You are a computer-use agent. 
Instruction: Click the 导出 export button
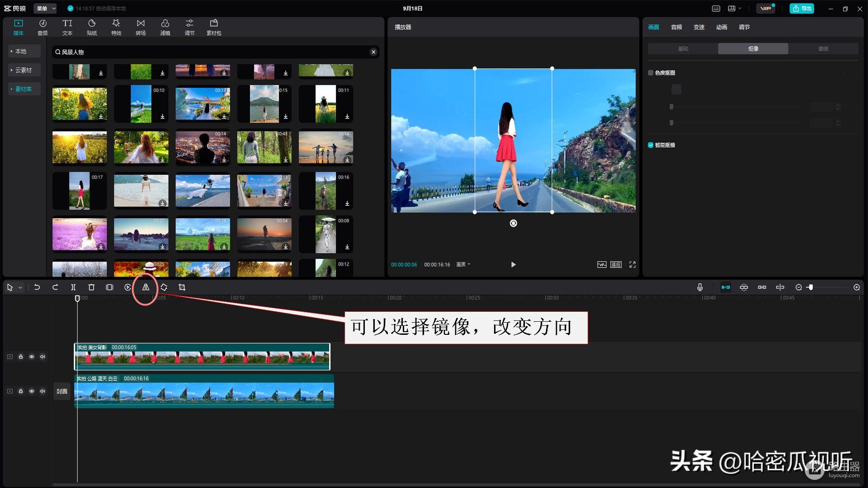tap(802, 8)
